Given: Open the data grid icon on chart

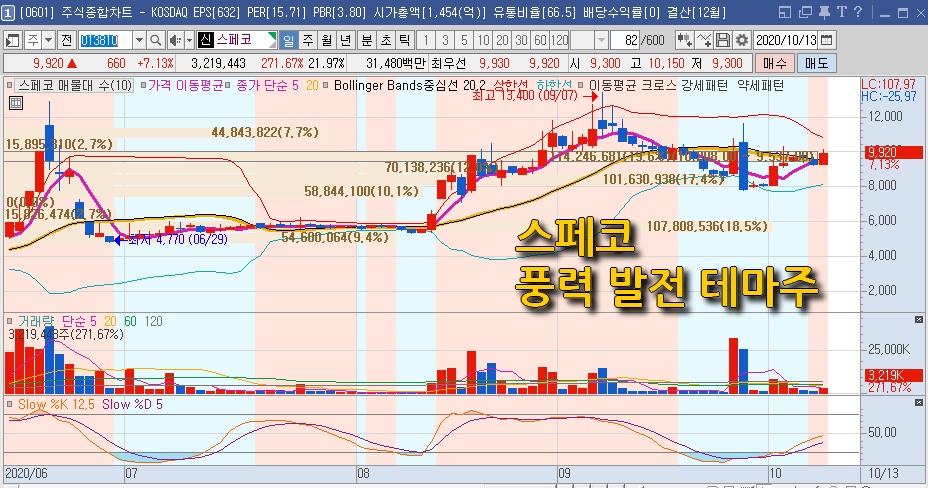Looking at the screenshot, I should [x=16, y=104].
